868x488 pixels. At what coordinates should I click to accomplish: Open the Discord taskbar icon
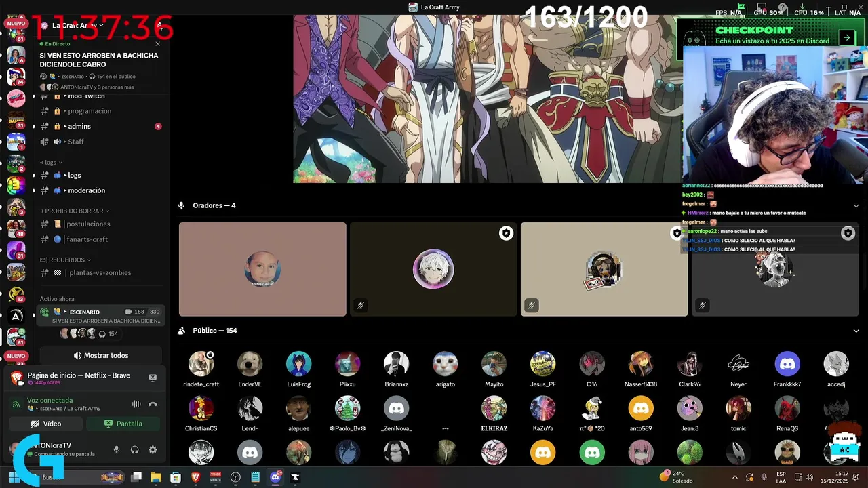(275, 477)
